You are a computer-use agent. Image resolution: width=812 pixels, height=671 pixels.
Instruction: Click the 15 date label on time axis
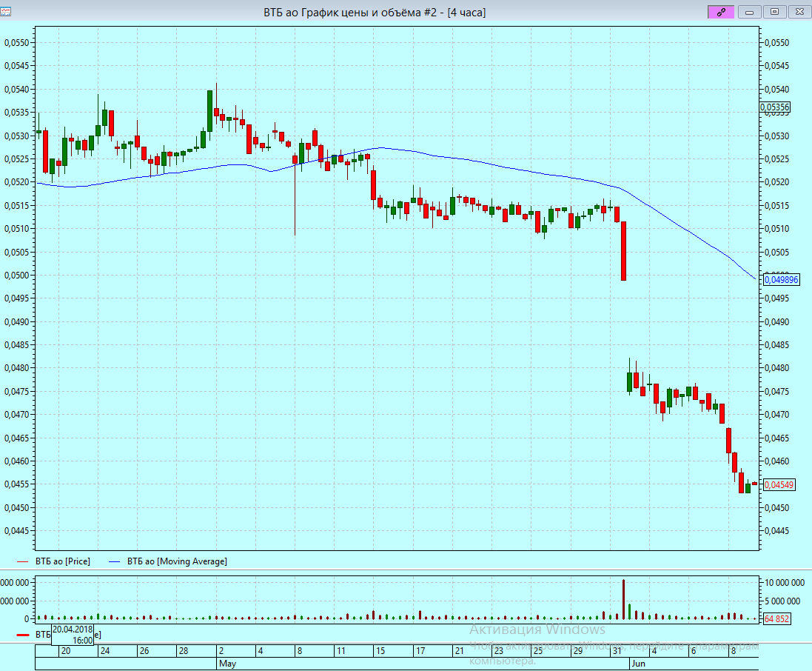click(380, 651)
